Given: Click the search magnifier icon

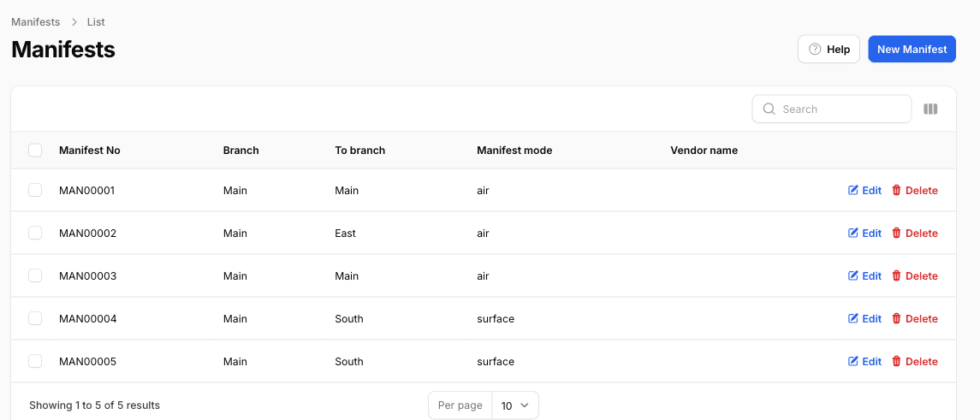Looking at the screenshot, I should (x=769, y=109).
